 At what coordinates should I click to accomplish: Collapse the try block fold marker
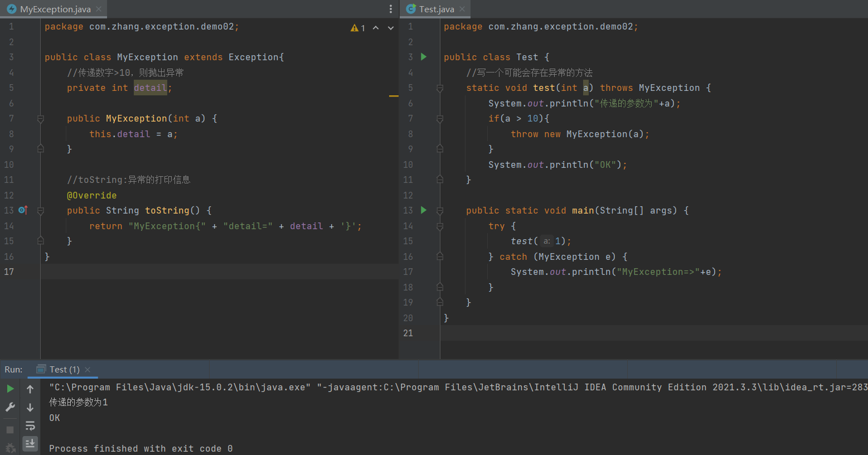(440, 226)
